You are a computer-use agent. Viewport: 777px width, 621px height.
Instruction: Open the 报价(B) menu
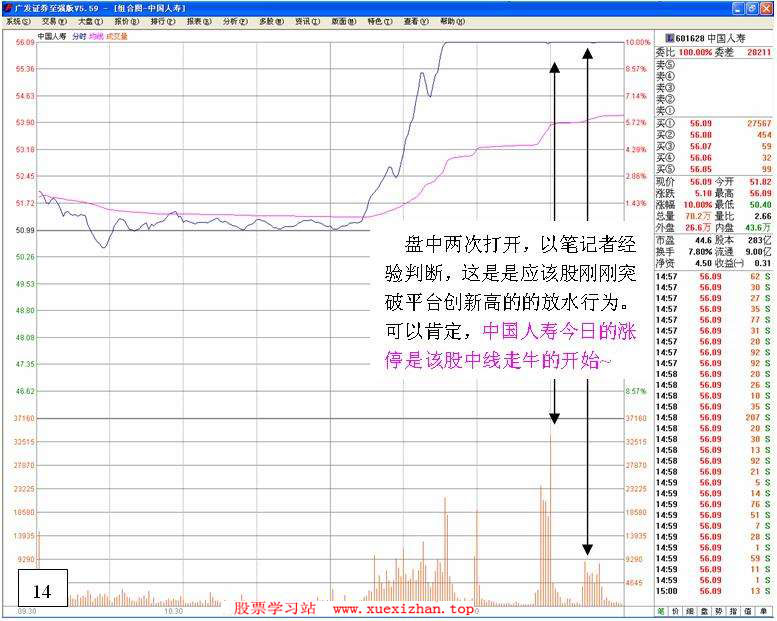[127, 21]
